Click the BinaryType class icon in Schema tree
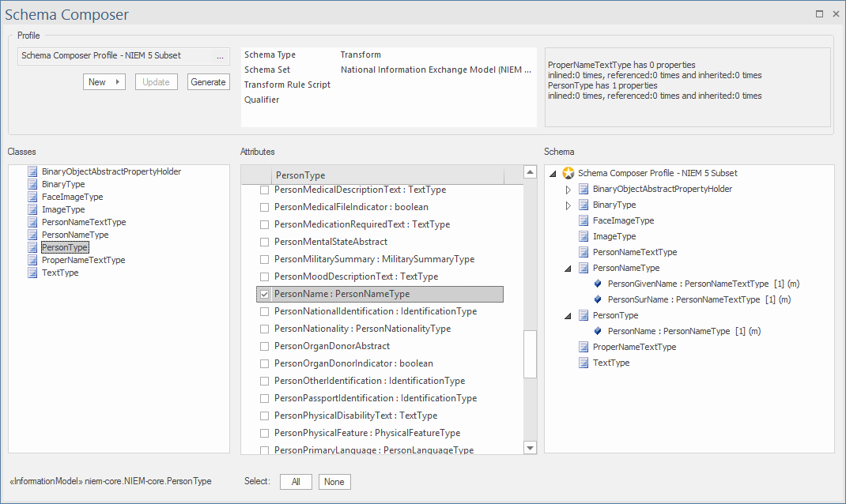Image resolution: width=846 pixels, height=504 pixels. (584, 205)
